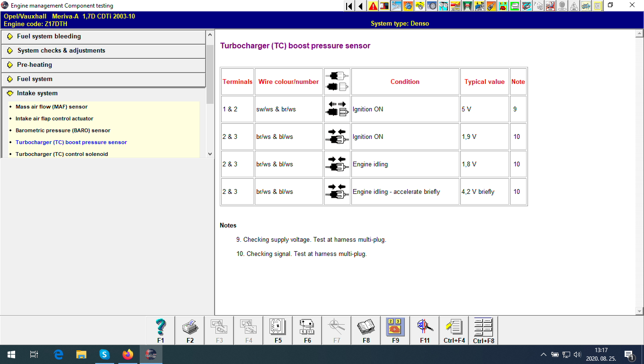Open the Windows notification center
This screenshot has width=644, height=364.
click(x=629, y=355)
